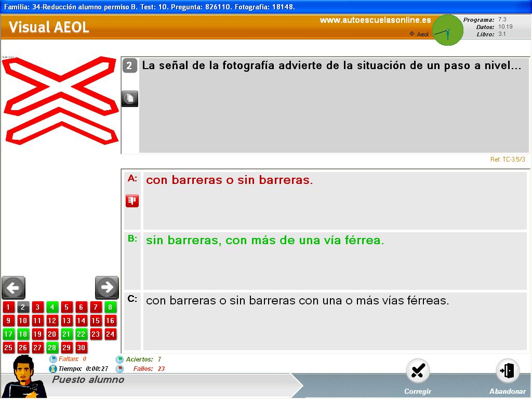Screen dimensions: 532x399
Task: Open the www.autoescuelasonline.es link
Action: [375, 20]
